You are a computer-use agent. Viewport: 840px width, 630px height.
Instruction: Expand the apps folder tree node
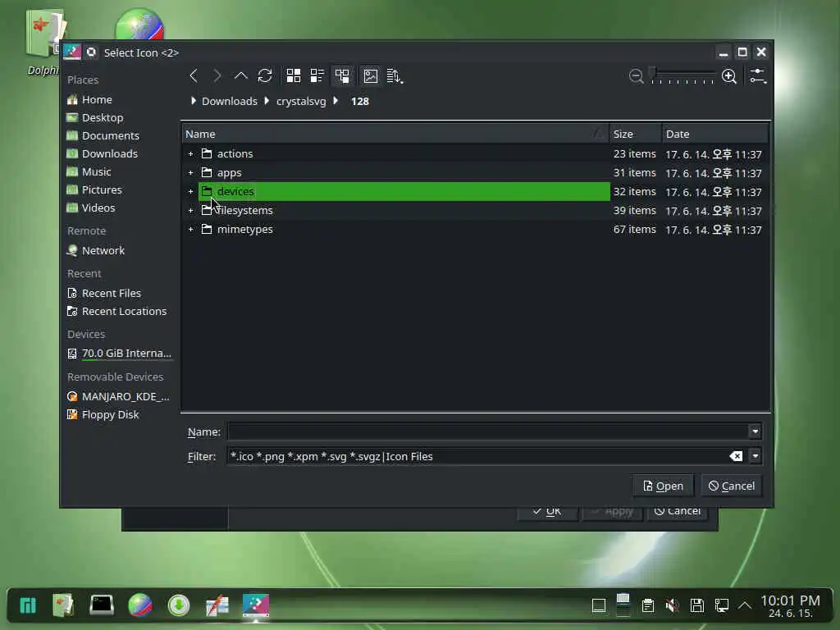click(x=190, y=172)
